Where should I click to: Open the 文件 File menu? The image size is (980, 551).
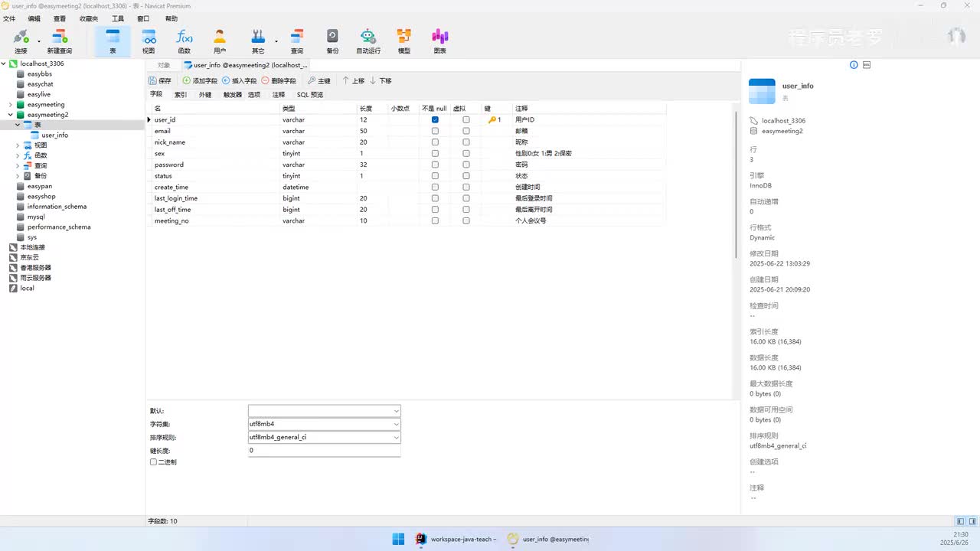pyautogui.click(x=9, y=18)
